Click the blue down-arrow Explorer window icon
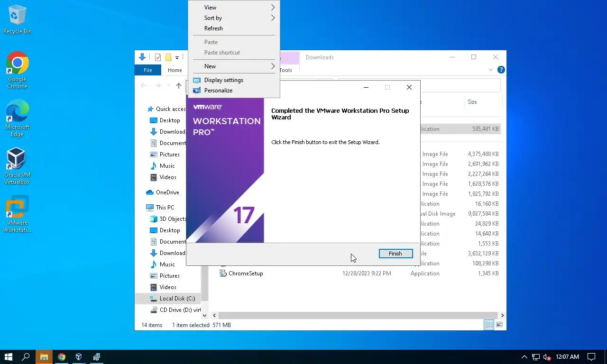Image resolution: width=607 pixels, height=364 pixels. (142, 57)
